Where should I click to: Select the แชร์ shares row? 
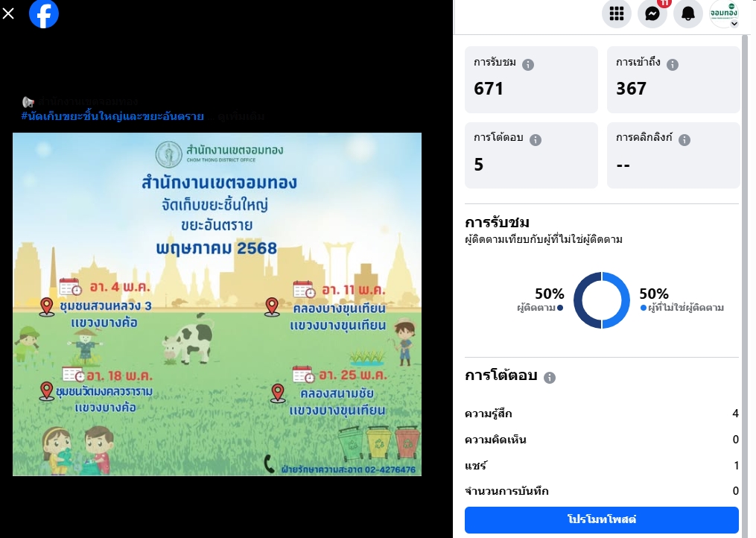[602, 466]
